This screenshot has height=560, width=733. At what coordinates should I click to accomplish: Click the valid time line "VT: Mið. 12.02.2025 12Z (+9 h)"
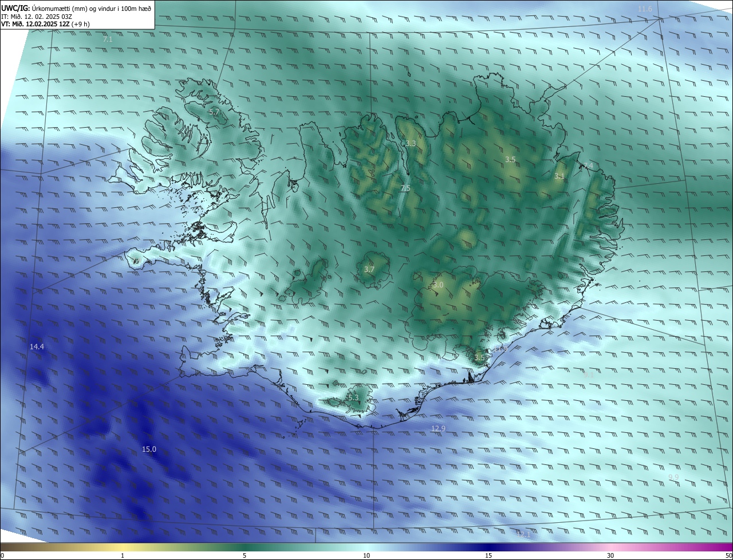coord(45,24)
